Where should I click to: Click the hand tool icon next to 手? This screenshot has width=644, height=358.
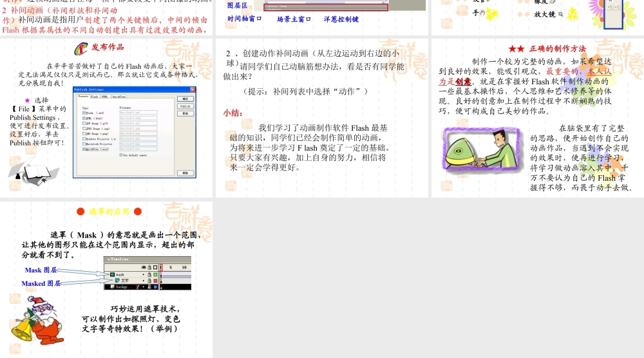[482, 13]
